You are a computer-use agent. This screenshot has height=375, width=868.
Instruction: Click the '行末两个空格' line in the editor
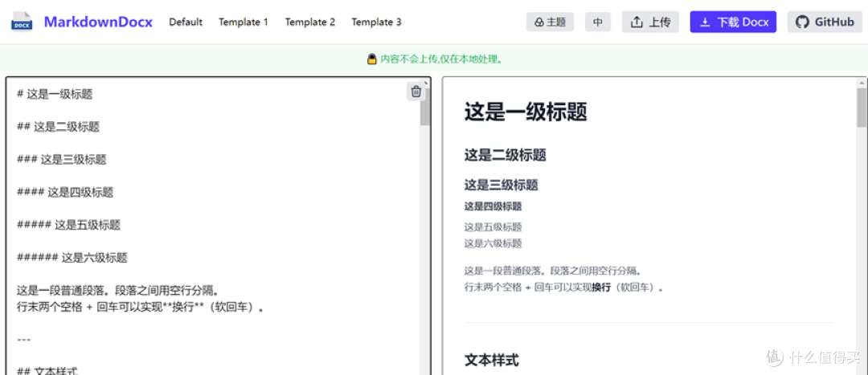coord(140,307)
